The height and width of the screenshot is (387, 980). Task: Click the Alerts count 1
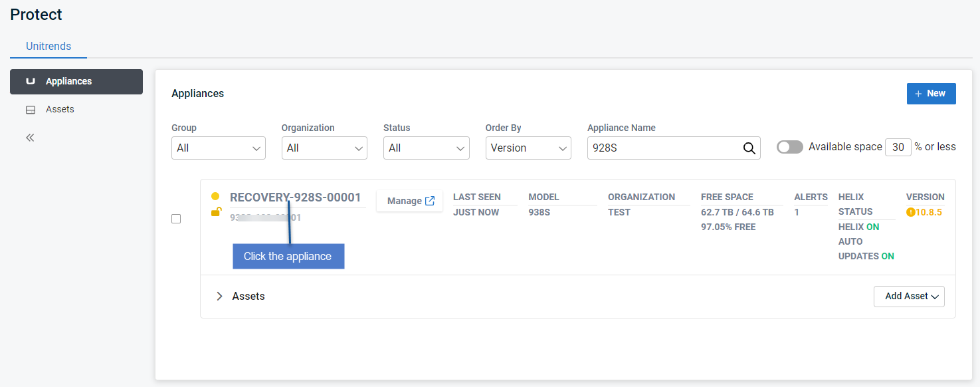797,212
